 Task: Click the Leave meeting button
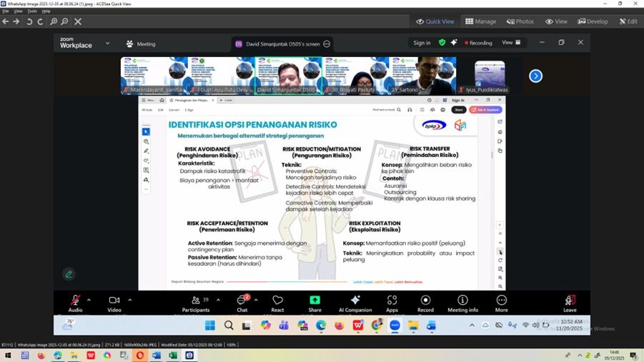(x=570, y=303)
